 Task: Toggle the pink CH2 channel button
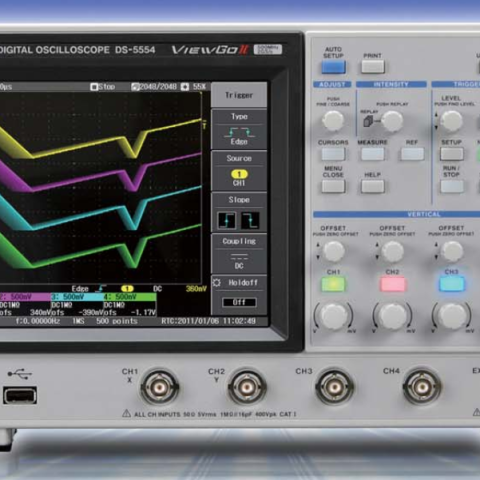[393, 284]
